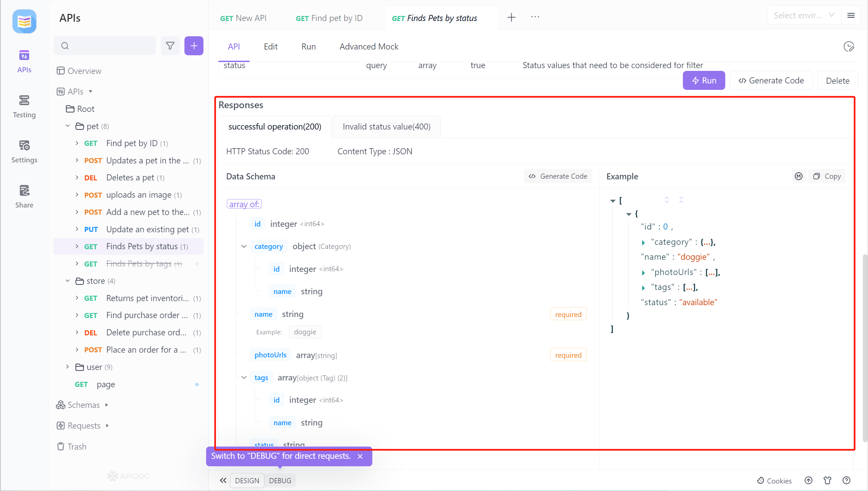This screenshot has height=491, width=868.
Task: Open the Advanced Mock tab
Action: pos(369,46)
